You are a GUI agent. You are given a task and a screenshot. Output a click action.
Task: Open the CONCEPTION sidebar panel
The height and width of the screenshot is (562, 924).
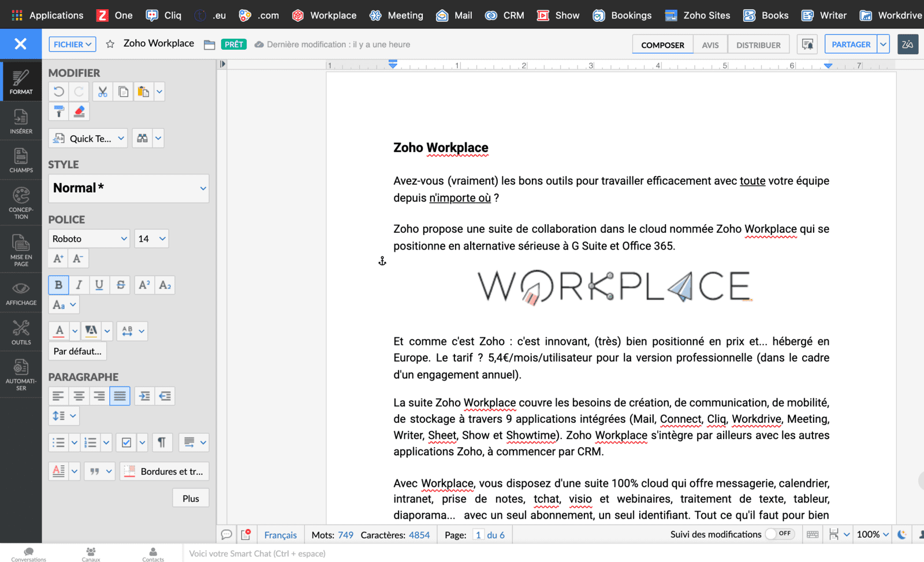21,203
